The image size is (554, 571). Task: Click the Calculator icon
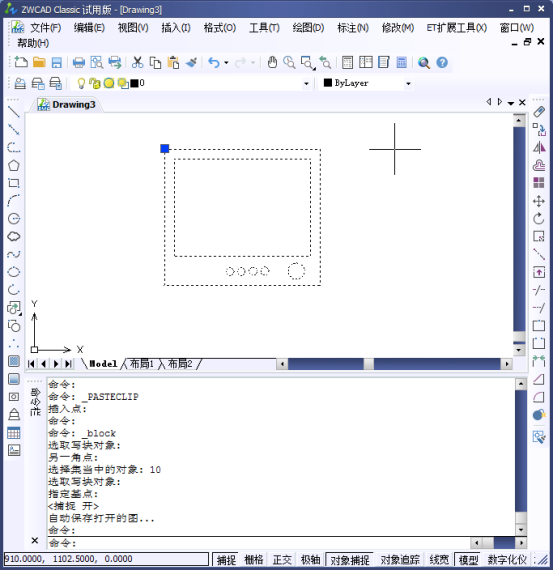(x=401, y=62)
